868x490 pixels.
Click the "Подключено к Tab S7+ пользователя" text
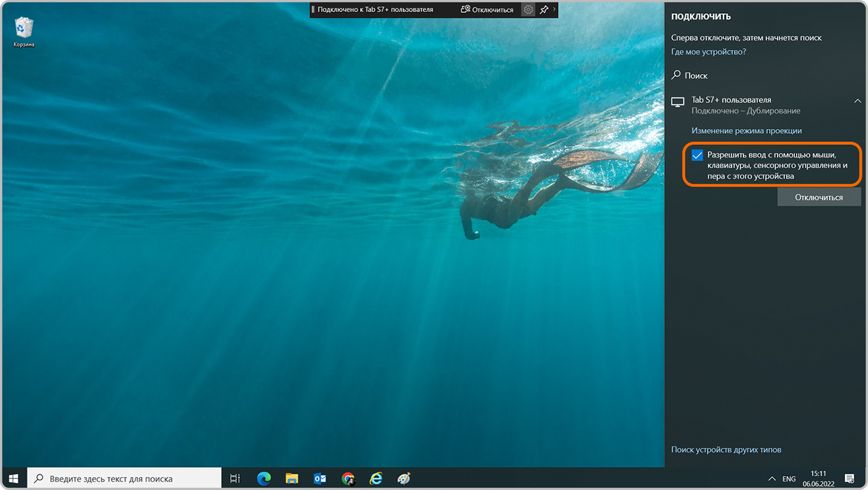375,10
